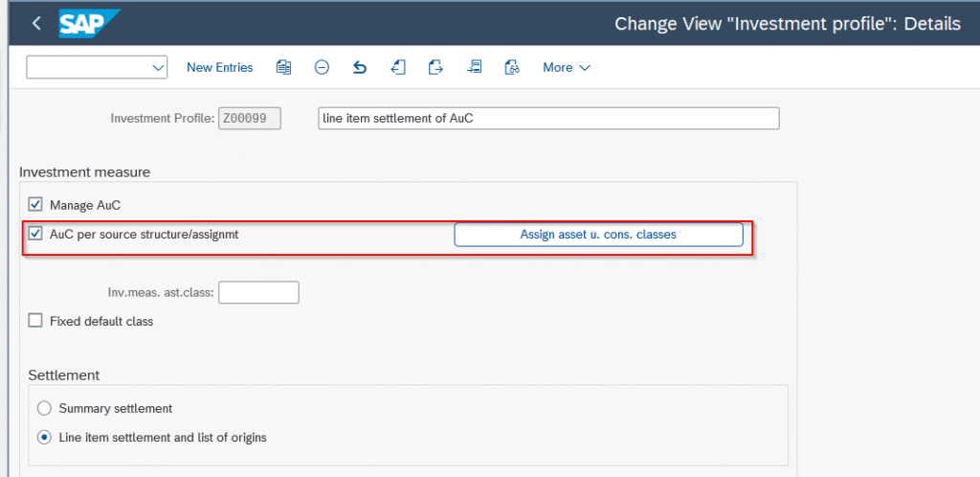Uncheck the Manage AuC checkbox
Image resolution: width=980 pixels, height=477 pixels.
click(36, 205)
